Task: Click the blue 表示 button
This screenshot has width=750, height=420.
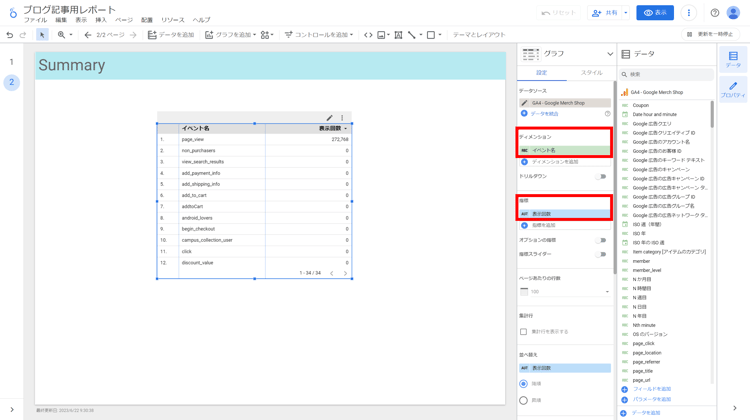Action: click(x=655, y=13)
